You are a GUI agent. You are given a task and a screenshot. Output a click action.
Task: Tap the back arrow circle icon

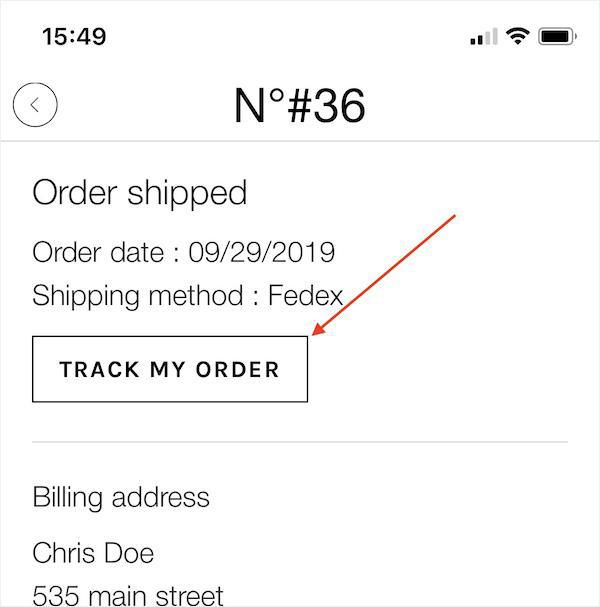coord(35,105)
